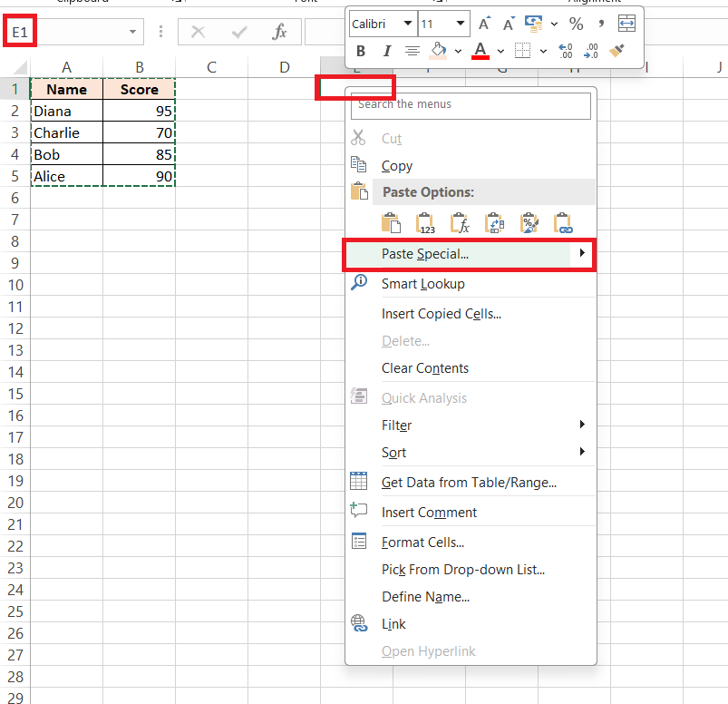This screenshot has width=728, height=704.
Task: Expand the Font Color dropdown arrow
Action: [x=500, y=51]
